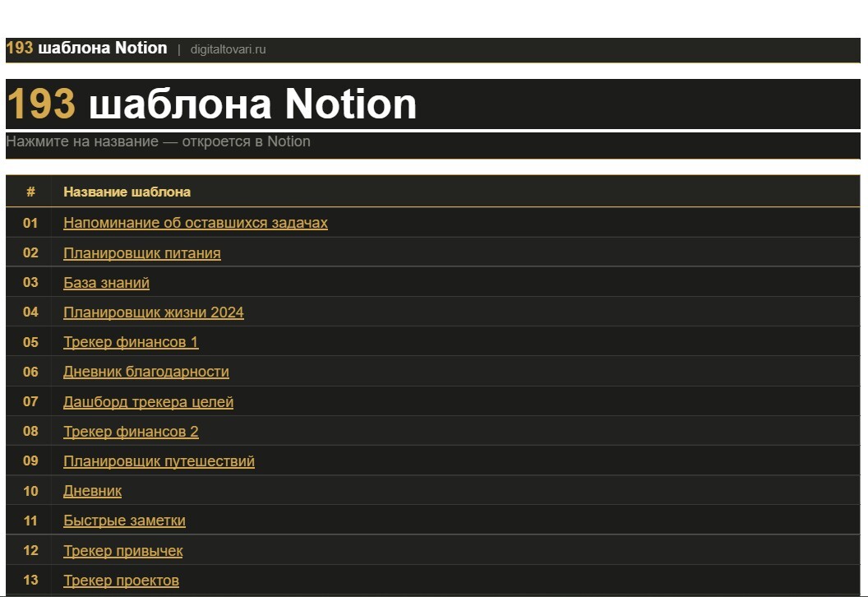Open the 'Планировщик путешествий' template link
Image resolution: width=868 pixels, height=597 pixels.
click(x=159, y=460)
